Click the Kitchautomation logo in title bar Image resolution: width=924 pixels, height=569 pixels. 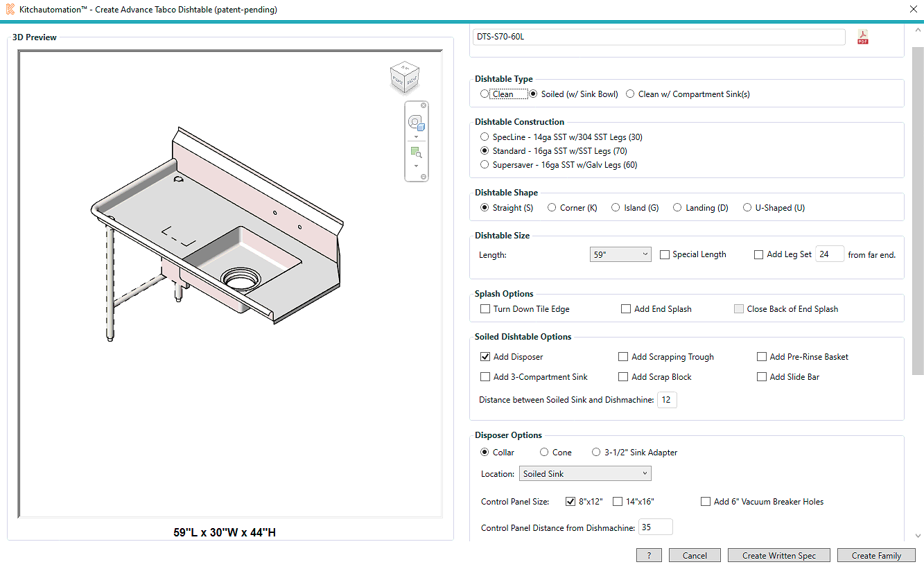tap(10, 10)
